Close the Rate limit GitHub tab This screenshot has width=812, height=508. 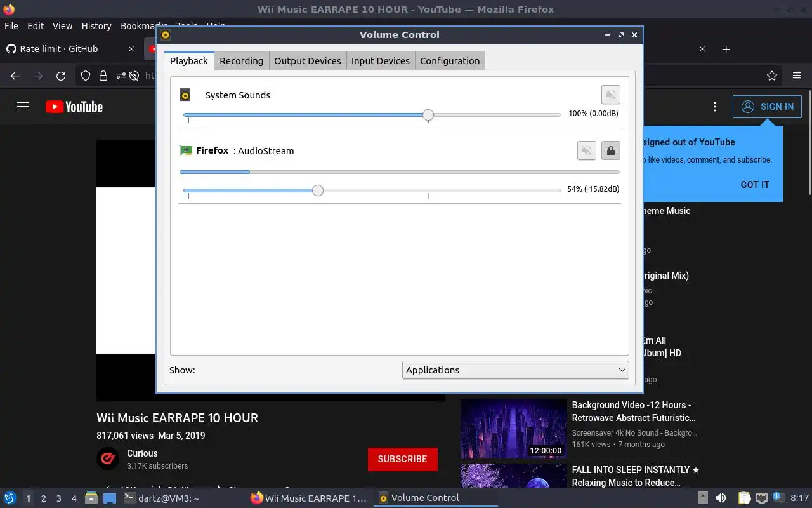tap(131, 49)
